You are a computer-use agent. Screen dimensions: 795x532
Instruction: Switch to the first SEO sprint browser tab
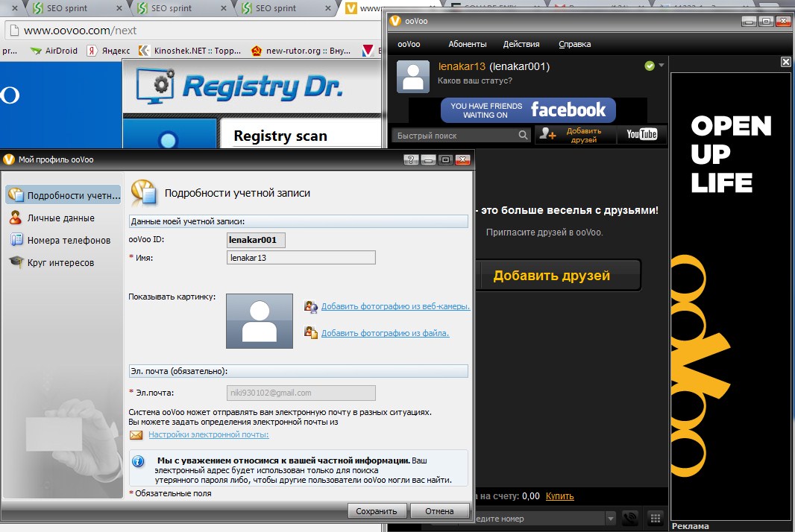point(67,8)
